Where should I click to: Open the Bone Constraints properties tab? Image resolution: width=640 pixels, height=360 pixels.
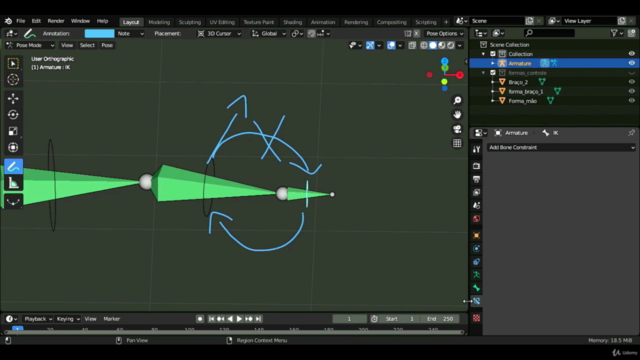pyautogui.click(x=476, y=301)
